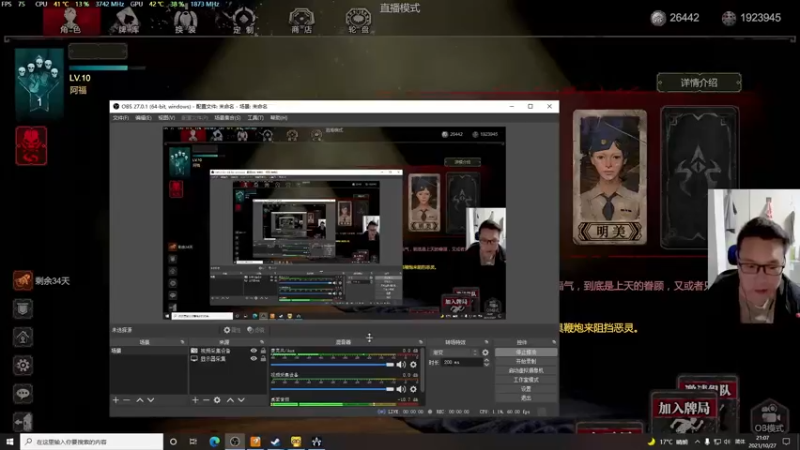
Task: Open the 商店 tab in game top bar
Action: coord(302,21)
